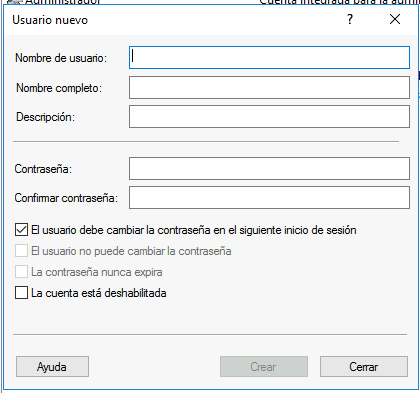
Task: Enable 'La cuenta está deshabilitada' checkbox
Action: click(x=21, y=293)
